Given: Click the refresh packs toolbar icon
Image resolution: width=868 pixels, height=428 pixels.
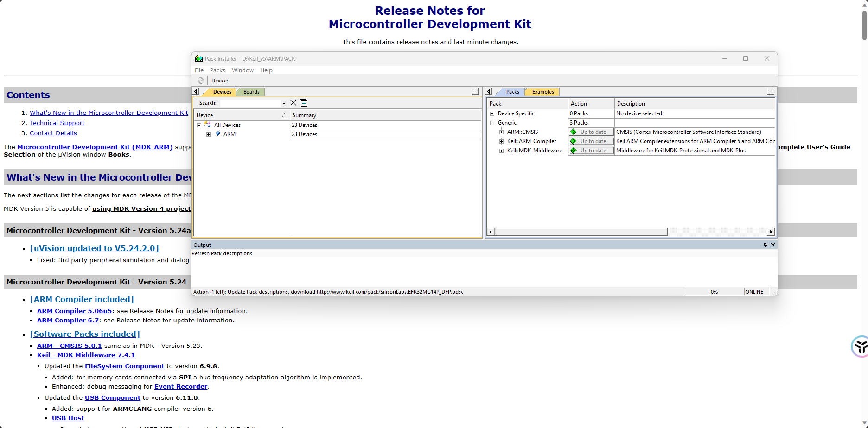Looking at the screenshot, I should [x=201, y=81].
